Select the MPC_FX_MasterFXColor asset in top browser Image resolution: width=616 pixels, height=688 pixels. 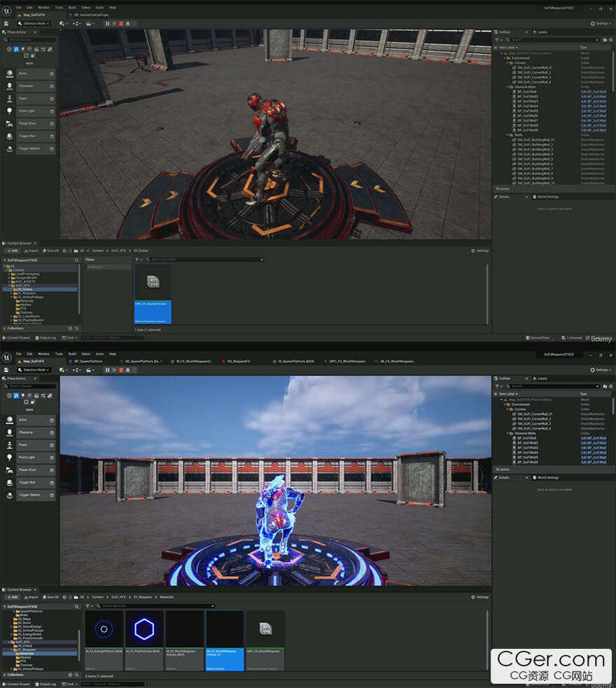(x=153, y=293)
